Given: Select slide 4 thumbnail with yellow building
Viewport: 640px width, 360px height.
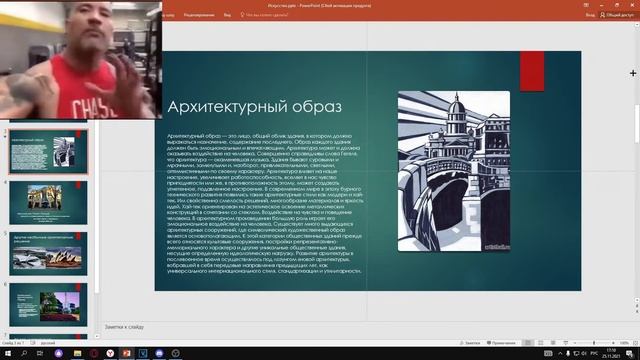Looking at the screenshot, I should tap(48, 202).
